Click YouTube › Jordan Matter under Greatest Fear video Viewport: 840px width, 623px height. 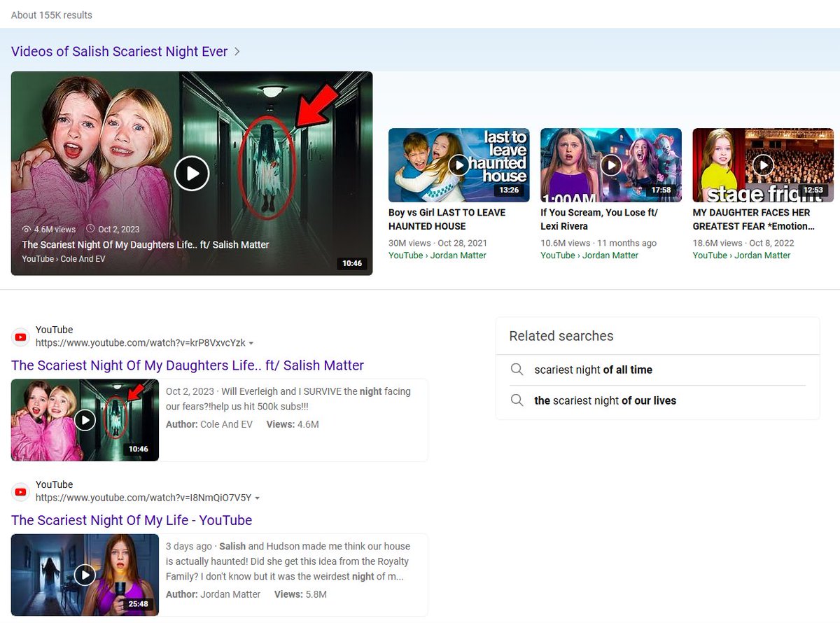(741, 255)
